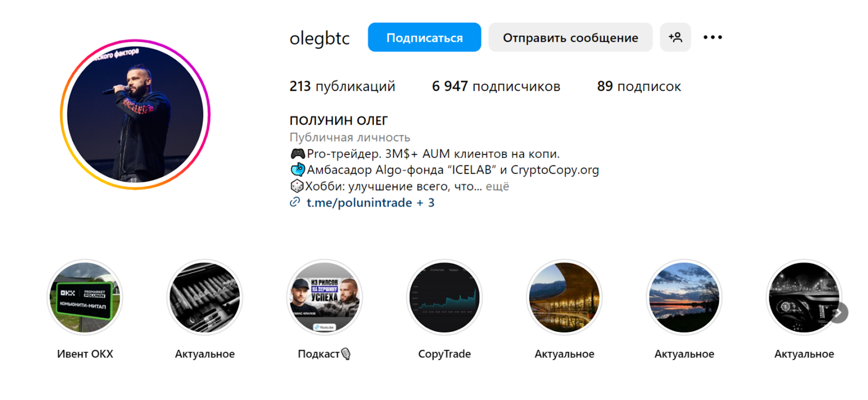The image size is (868, 400).
Task: Open the three-dots options menu
Action: coord(712,37)
